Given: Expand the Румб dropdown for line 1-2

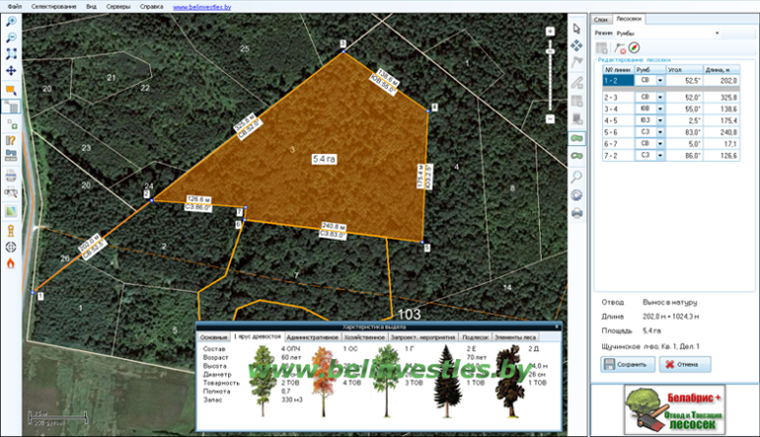Looking at the screenshot, I should pos(660,80).
